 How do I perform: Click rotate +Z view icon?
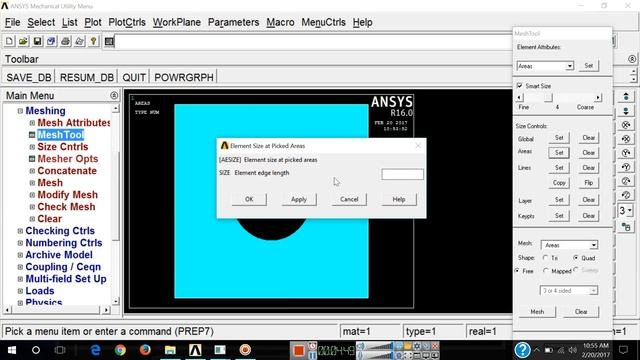[x=626, y=181]
